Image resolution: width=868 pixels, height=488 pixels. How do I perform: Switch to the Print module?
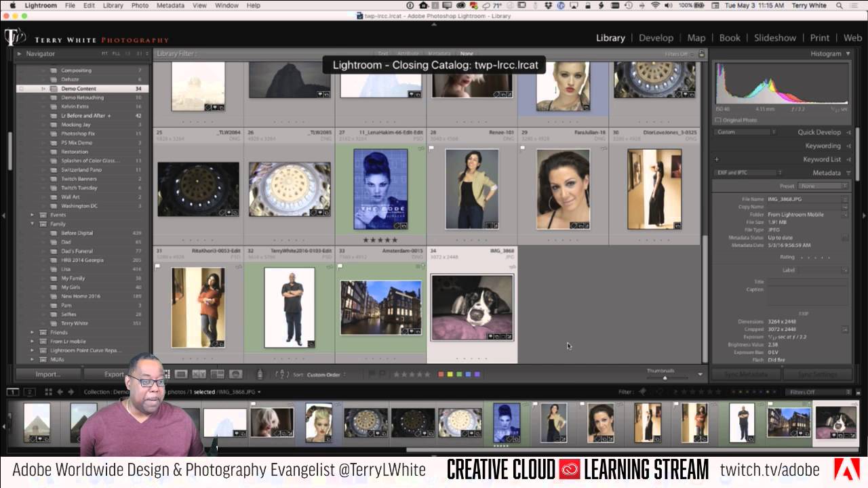tap(820, 38)
